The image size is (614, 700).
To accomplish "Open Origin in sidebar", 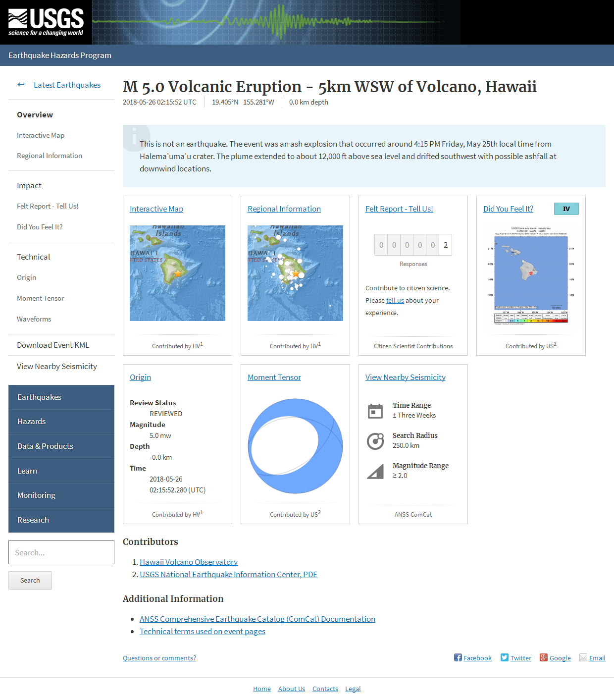I will tap(26, 277).
